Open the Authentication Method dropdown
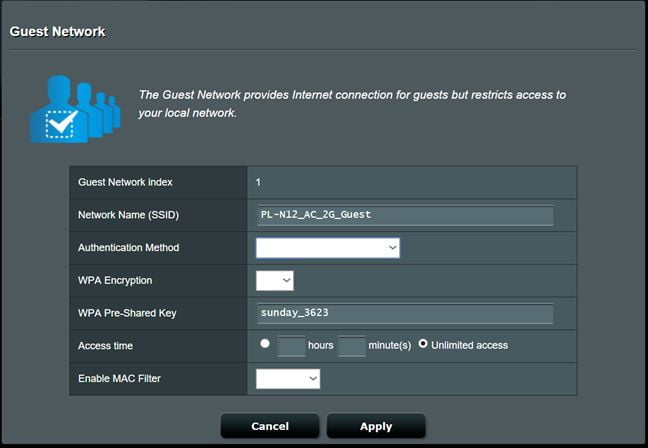The width and height of the screenshot is (648, 448). [327, 248]
